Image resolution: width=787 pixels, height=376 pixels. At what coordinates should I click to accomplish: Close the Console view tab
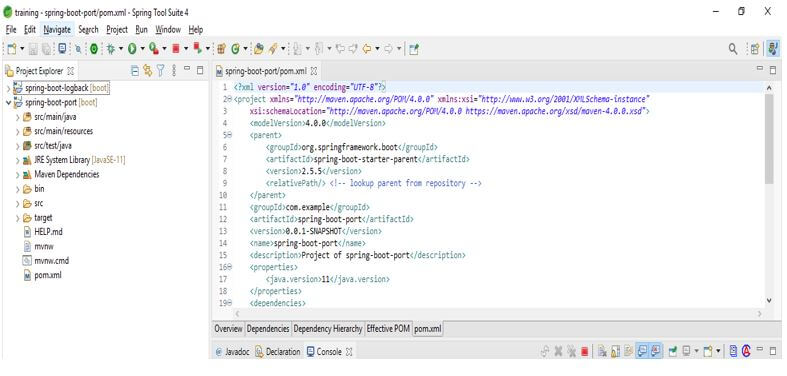point(349,352)
